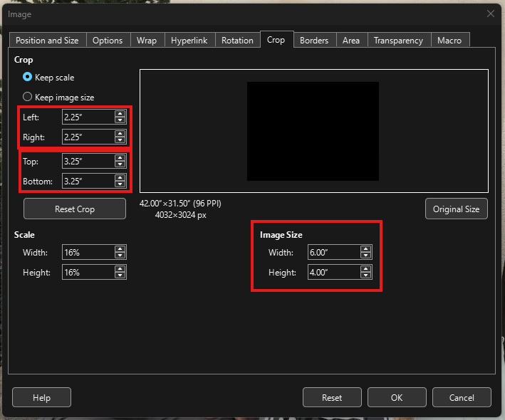Image resolution: width=505 pixels, height=420 pixels.
Task: Select the Crop tab
Action: click(x=276, y=40)
